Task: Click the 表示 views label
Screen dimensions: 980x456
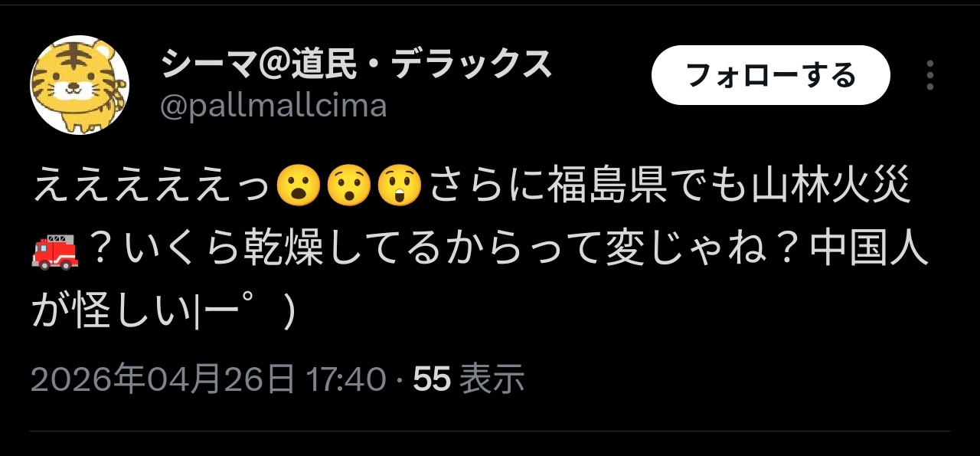Action: click(492, 379)
